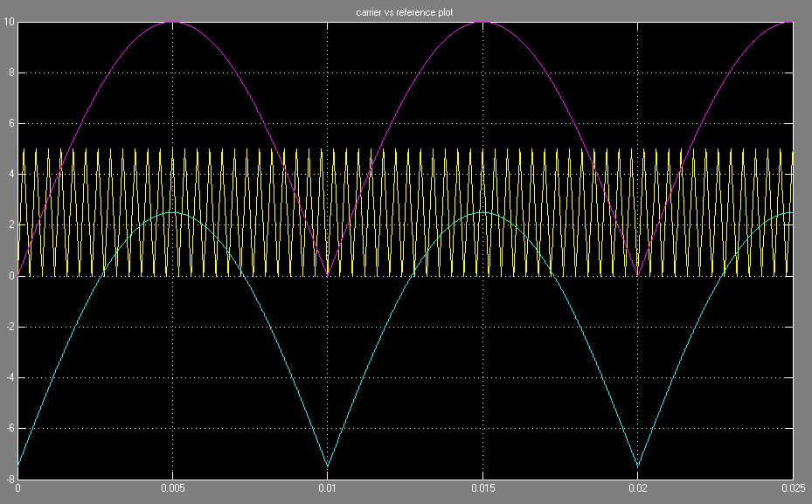Select the x-axis tick label 0.01
Viewport: 812px width, 504px height.
(328, 488)
